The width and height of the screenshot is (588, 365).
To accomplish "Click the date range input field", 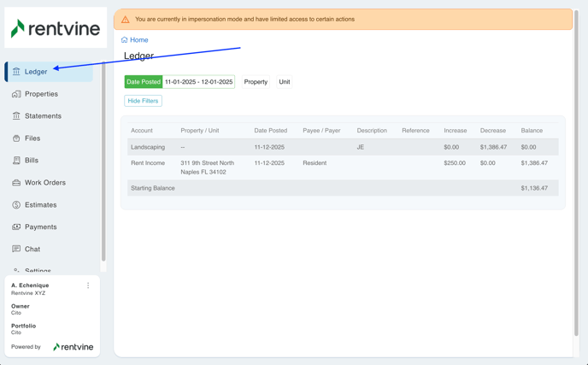I will 198,82.
